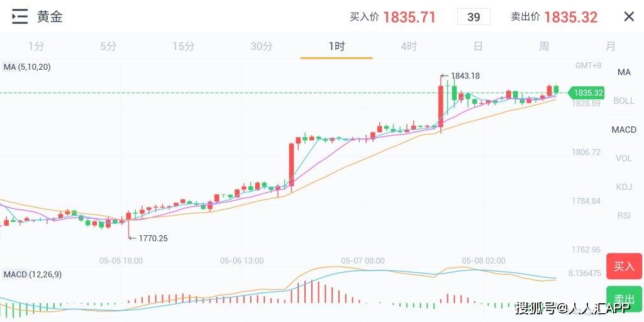
Task: Show the daily 日 chart
Action: pyautogui.click(x=478, y=46)
